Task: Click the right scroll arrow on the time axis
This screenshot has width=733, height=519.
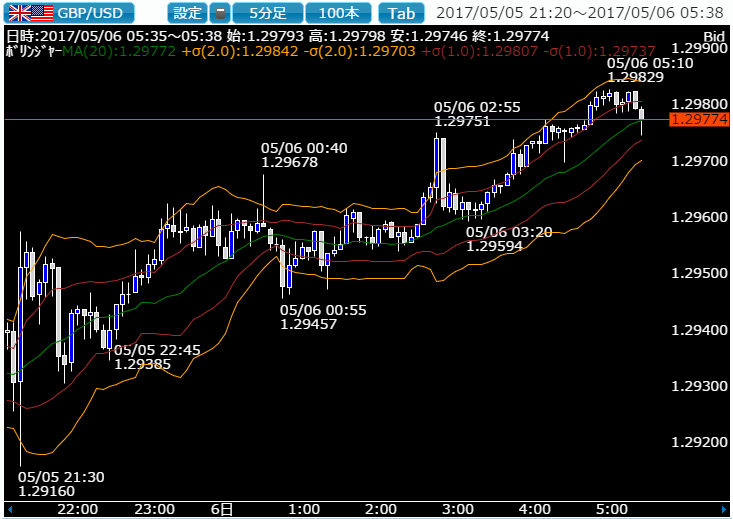Action: [x=724, y=509]
